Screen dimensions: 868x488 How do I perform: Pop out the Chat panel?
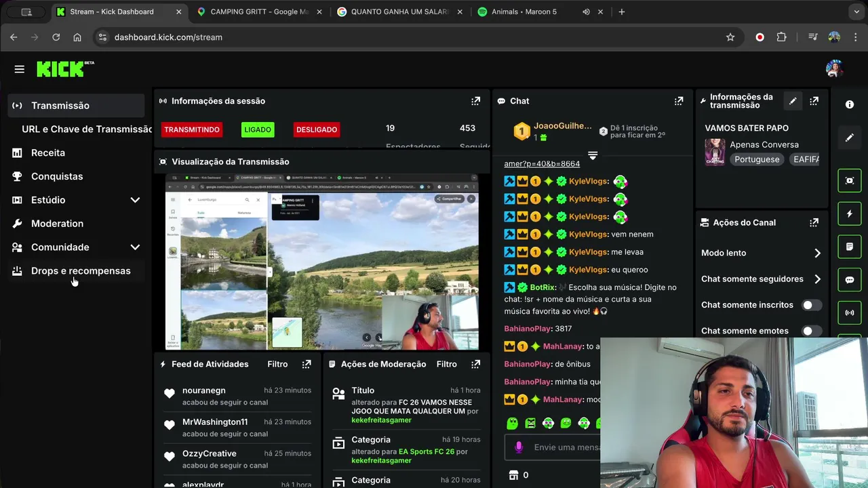[678, 101]
